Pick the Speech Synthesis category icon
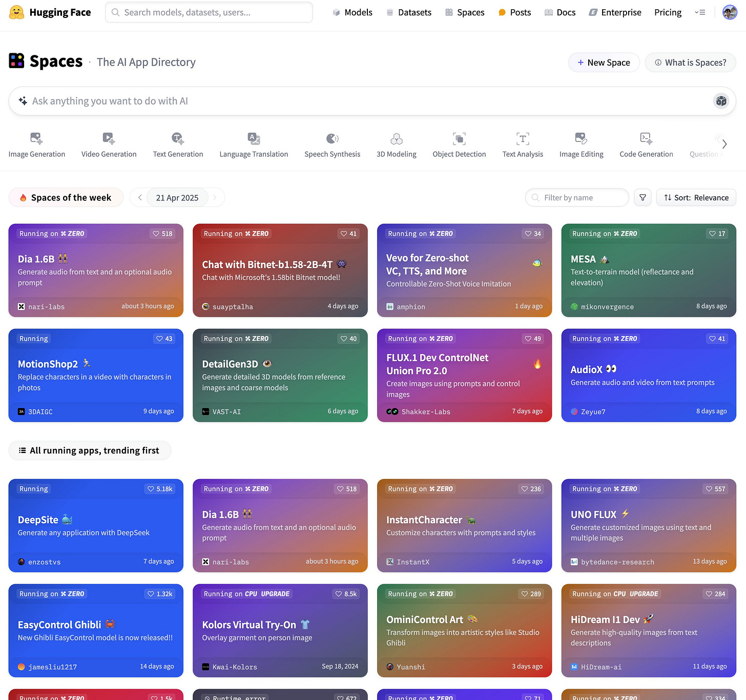Image resolution: width=746 pixels, height=700 pixels. pyautogui.click(x=333, y=138)
